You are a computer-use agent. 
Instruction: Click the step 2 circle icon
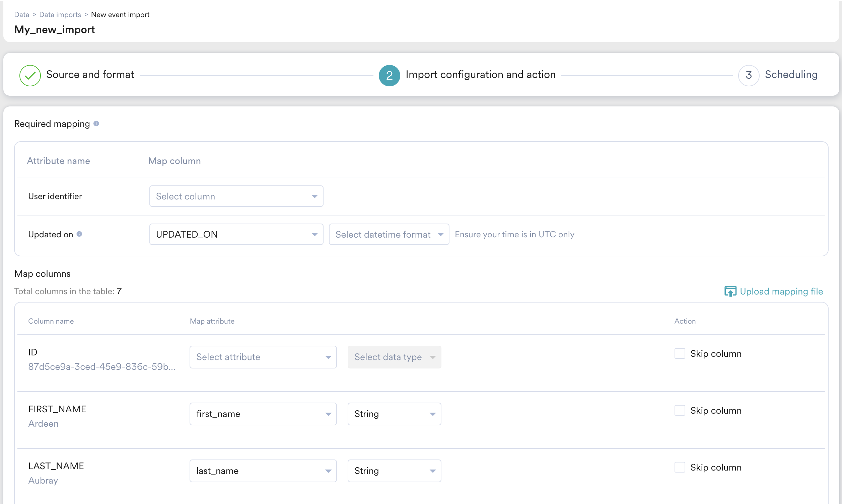(389, 75)
